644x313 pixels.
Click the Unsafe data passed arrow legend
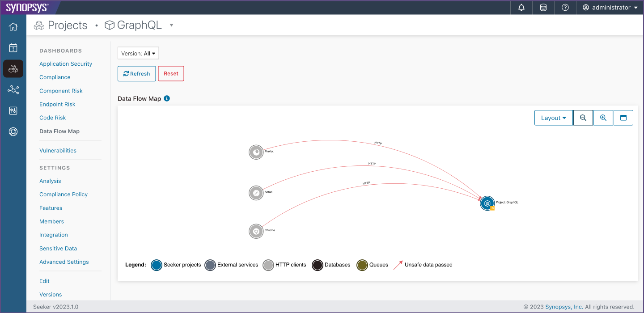pos(398,265)
